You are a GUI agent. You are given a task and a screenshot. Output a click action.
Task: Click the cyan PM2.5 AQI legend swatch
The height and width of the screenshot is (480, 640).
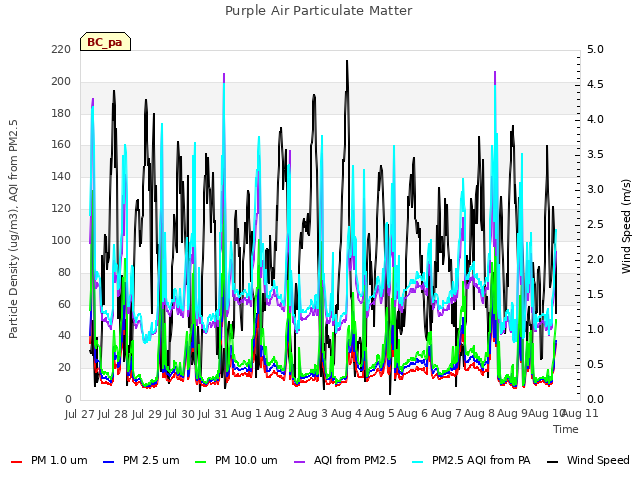point(418,462)
